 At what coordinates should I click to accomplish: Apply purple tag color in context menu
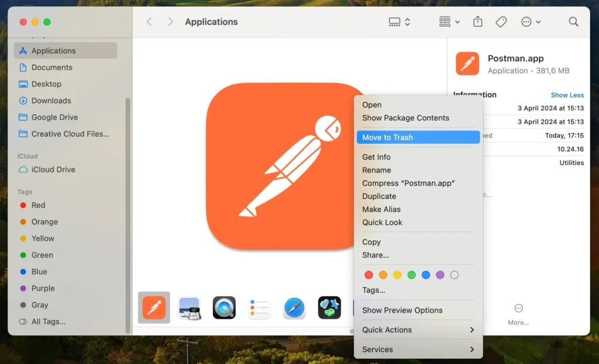coord(440,275)
